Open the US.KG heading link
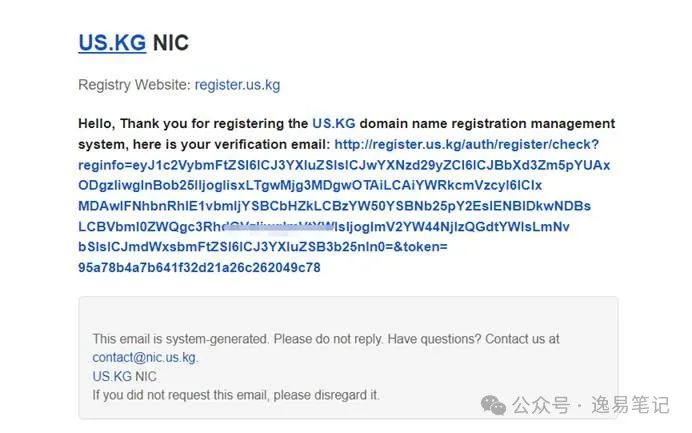This screenshot has width=692, height=433. [x=112, y=43]
